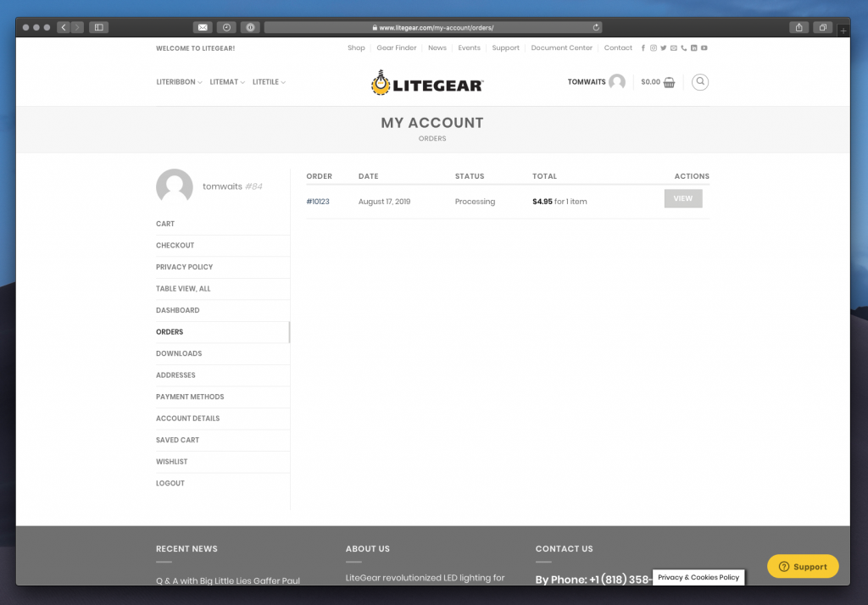Click the header email envelope icon
The height and width of the screenshot is (605, 868).
click(x=674, y=48)
